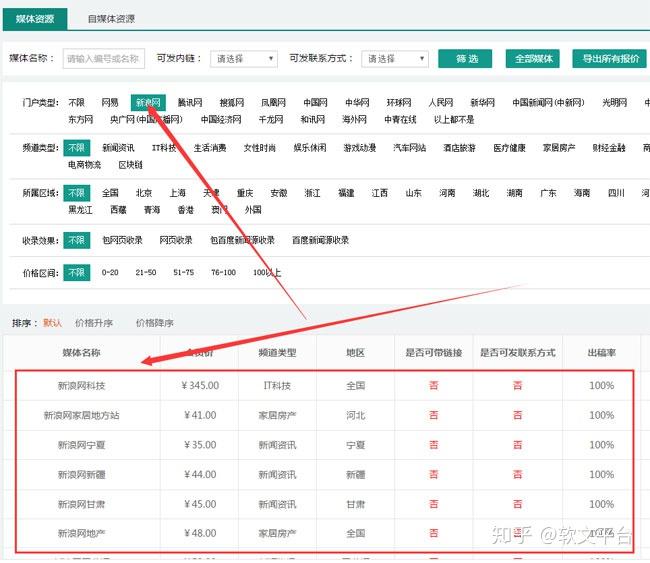Filter channel by IT科技
Image resolution: width=650 pixels, height=563 pixels.
(x=164, y=148)
